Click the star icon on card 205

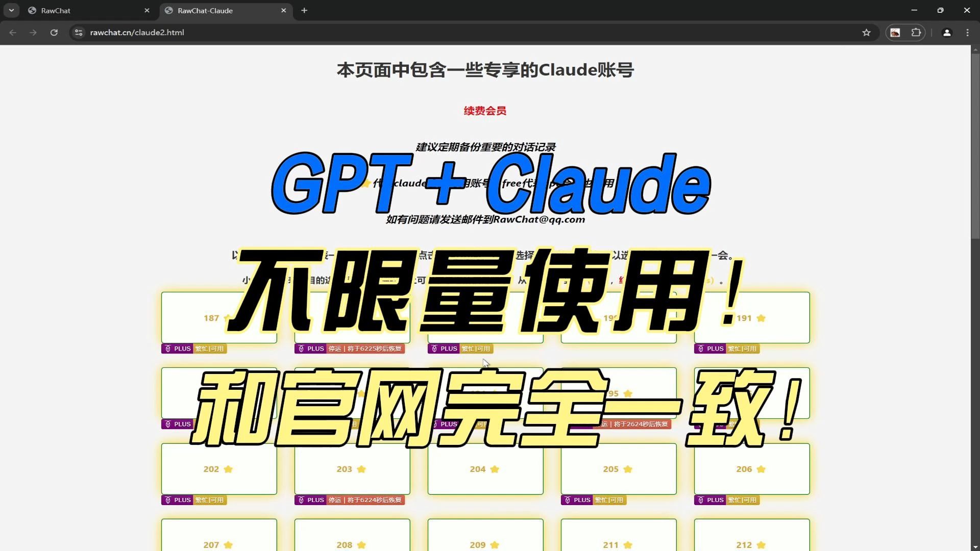(628, 469)
